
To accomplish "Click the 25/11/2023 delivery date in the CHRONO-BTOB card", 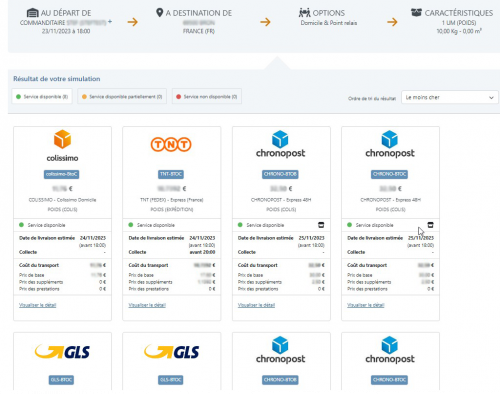I will pyautogui.click(x=311, y=238).
